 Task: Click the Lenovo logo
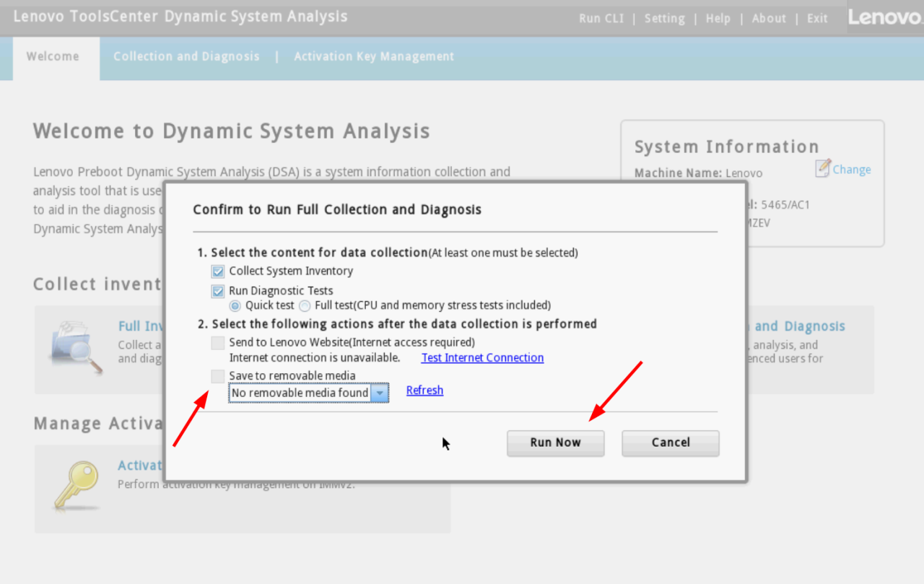[x=885, y=17]
